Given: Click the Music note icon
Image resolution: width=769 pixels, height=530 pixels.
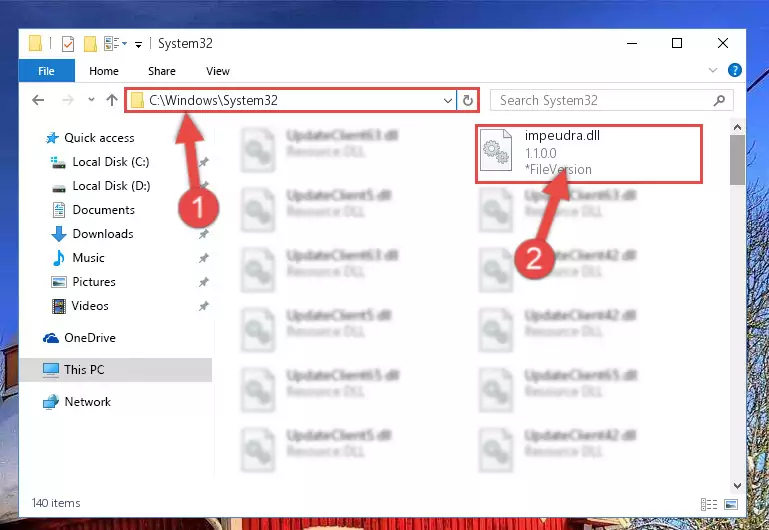Looking at the screenshot, I should click(x=58, y=258).
